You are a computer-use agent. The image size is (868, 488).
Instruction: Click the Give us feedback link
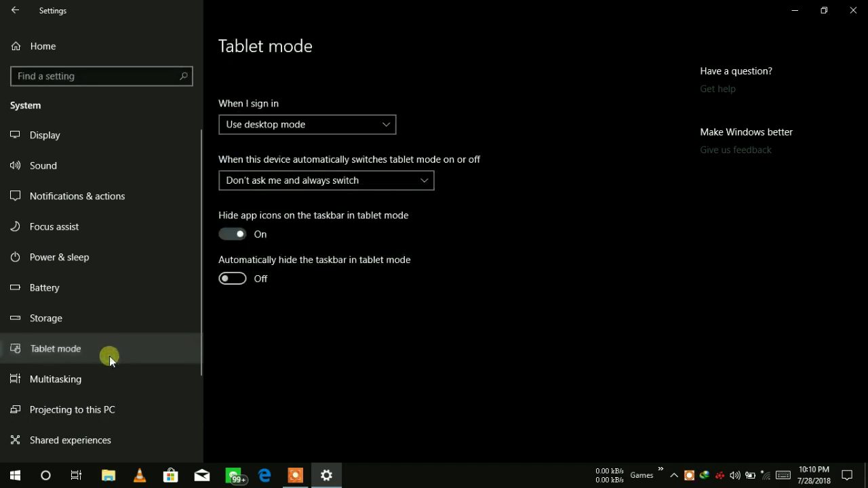(735, 150)
